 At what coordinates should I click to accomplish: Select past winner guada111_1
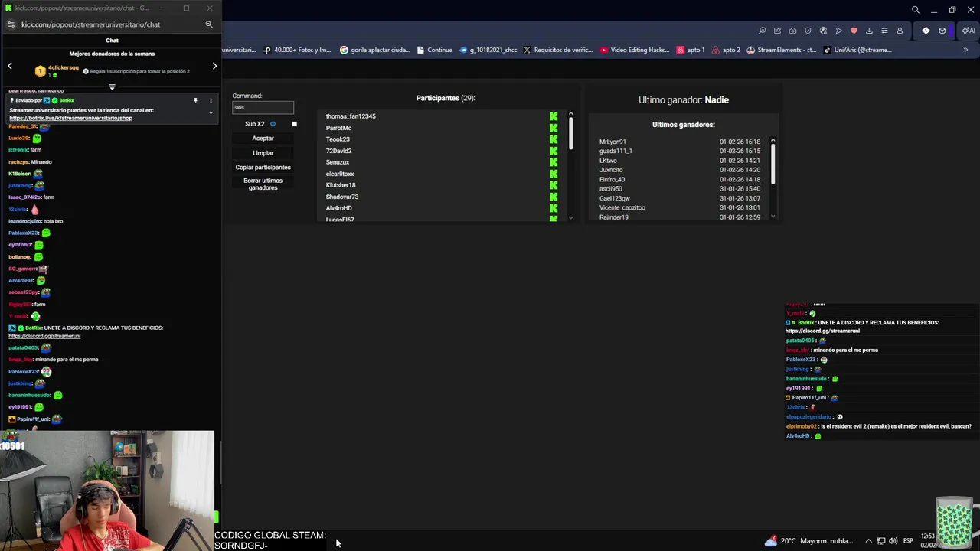click(616, 151)
